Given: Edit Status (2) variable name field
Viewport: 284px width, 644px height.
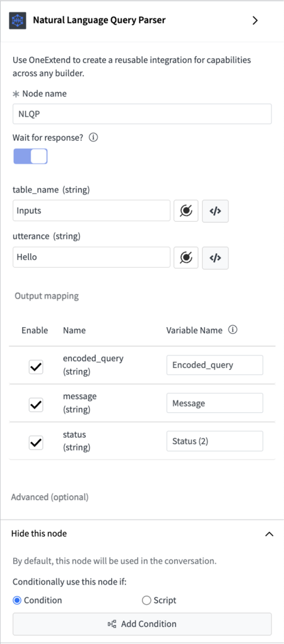Looking at the screenshot, I should (x=215, y=441).
